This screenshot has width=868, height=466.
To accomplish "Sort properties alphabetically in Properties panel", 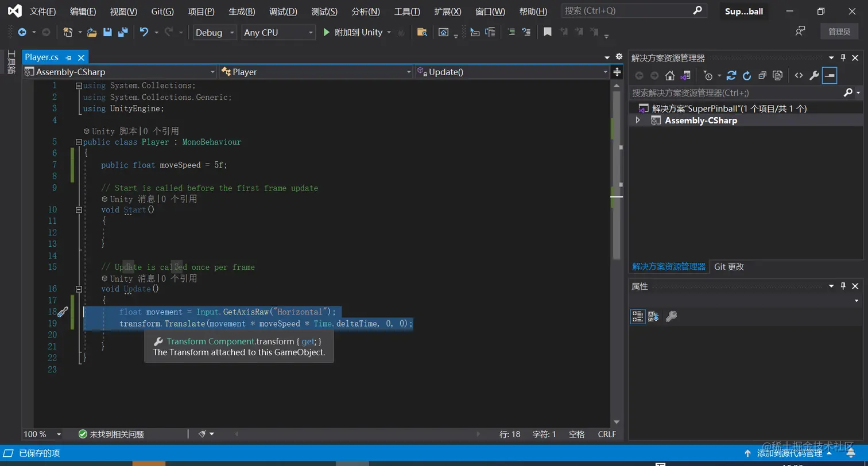I will point(653,316).
